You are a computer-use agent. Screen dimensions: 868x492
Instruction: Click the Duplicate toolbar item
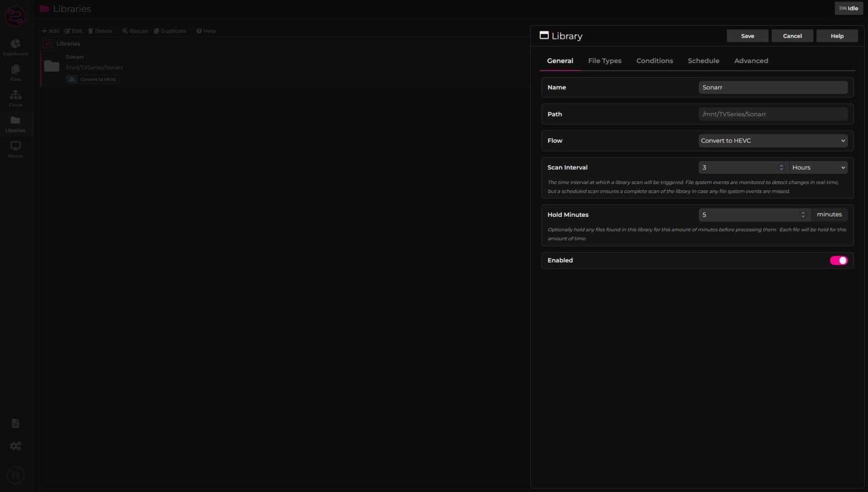(170, 31)
